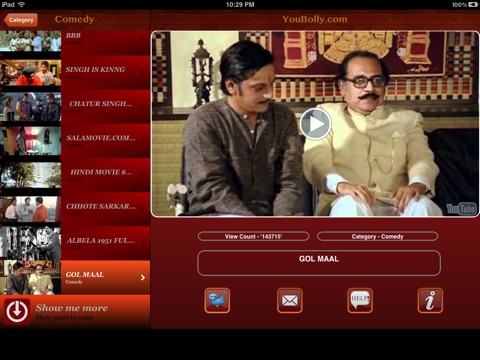The width and height of the screenshot is (480, 360).
Task: Tap the Singh Is Kinng thumbnail
Action: pos(30,73)
